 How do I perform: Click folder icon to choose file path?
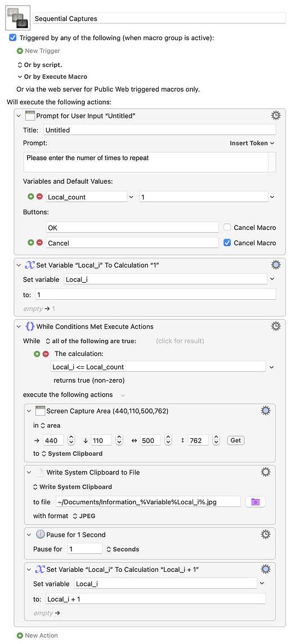(x=256, y=502)
